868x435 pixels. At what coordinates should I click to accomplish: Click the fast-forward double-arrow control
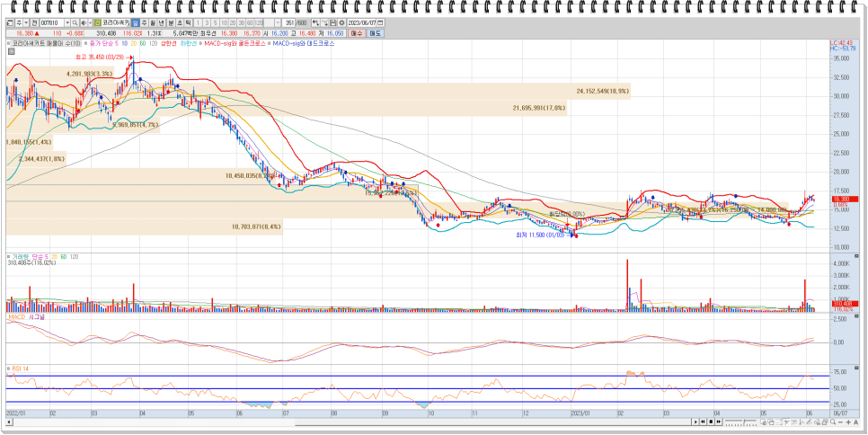coord(719,422)
